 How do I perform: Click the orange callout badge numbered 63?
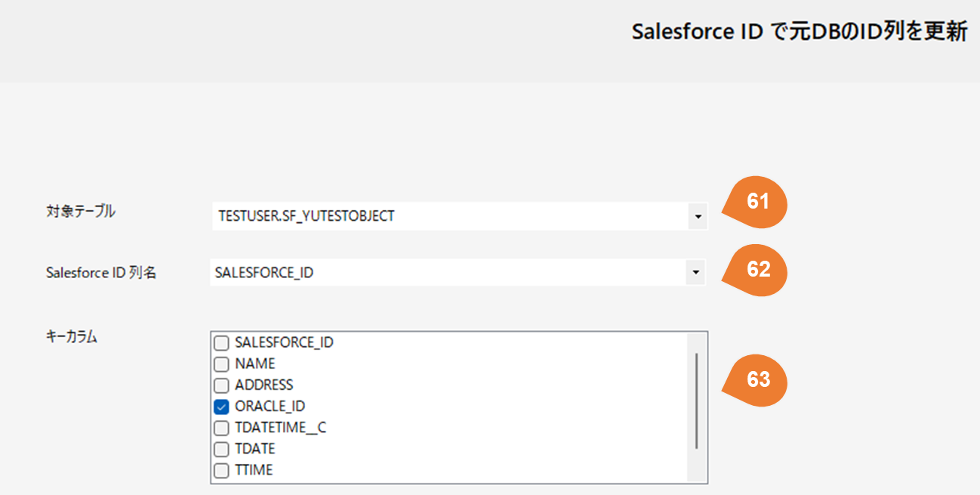[x=757, y=379]
